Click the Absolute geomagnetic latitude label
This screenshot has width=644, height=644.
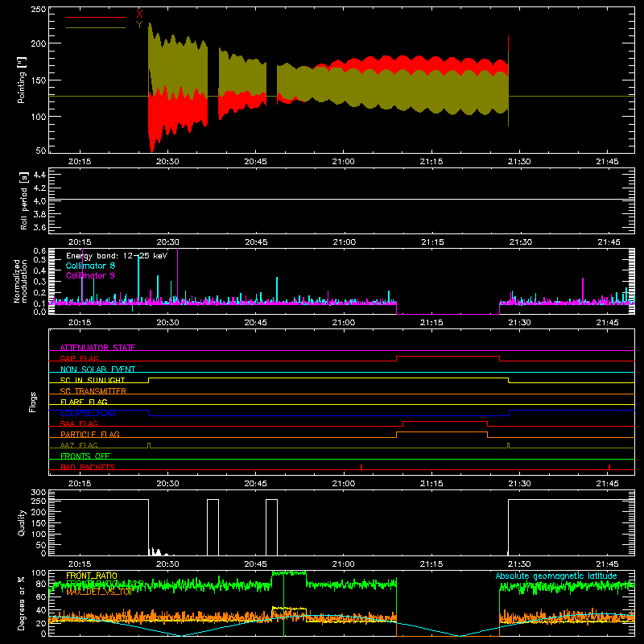tap(556, 576)
